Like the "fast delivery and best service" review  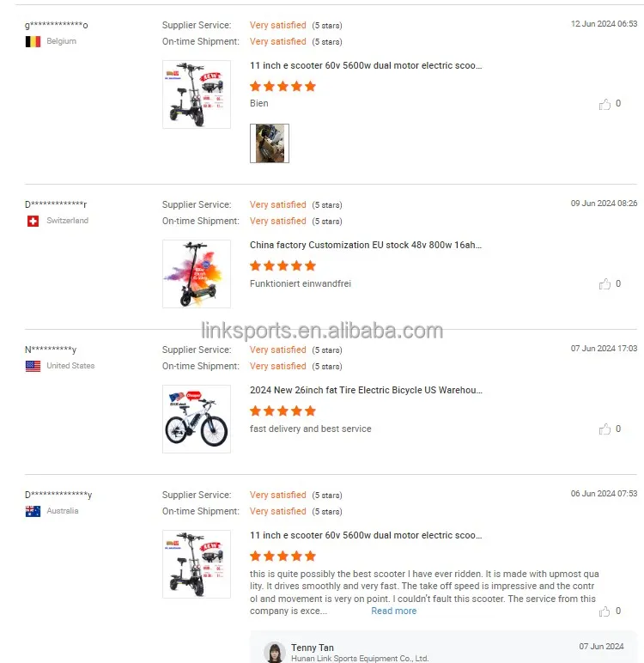pyautogui.click(x=605, y=429)
